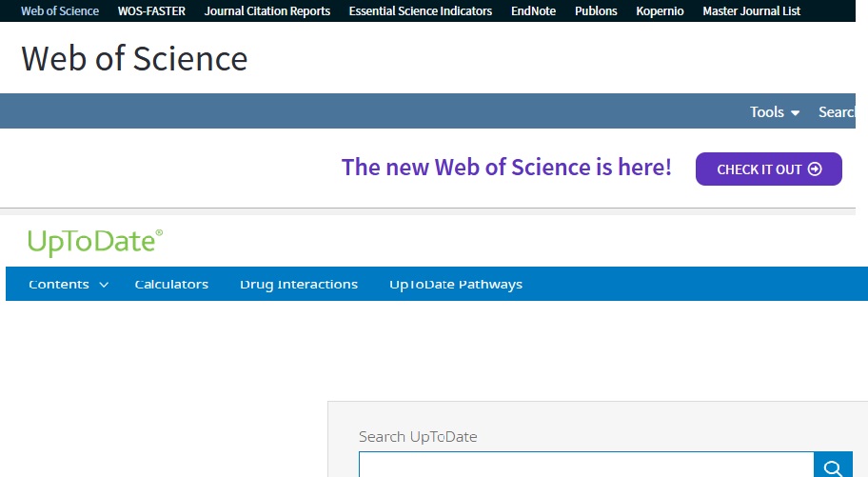Open the Calculators tab
868x477 pixels.
(x=171, y=285)
